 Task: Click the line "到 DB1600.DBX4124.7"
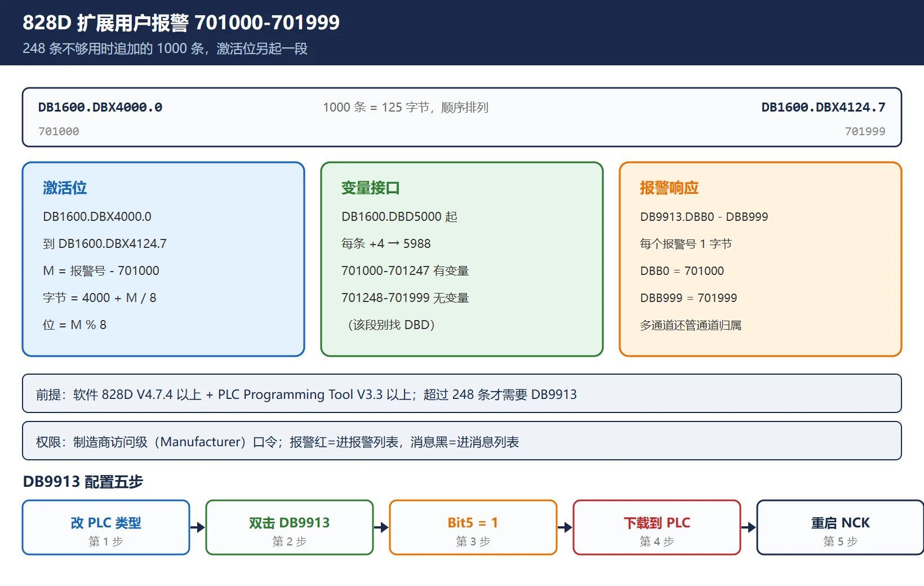click(105, 243)
